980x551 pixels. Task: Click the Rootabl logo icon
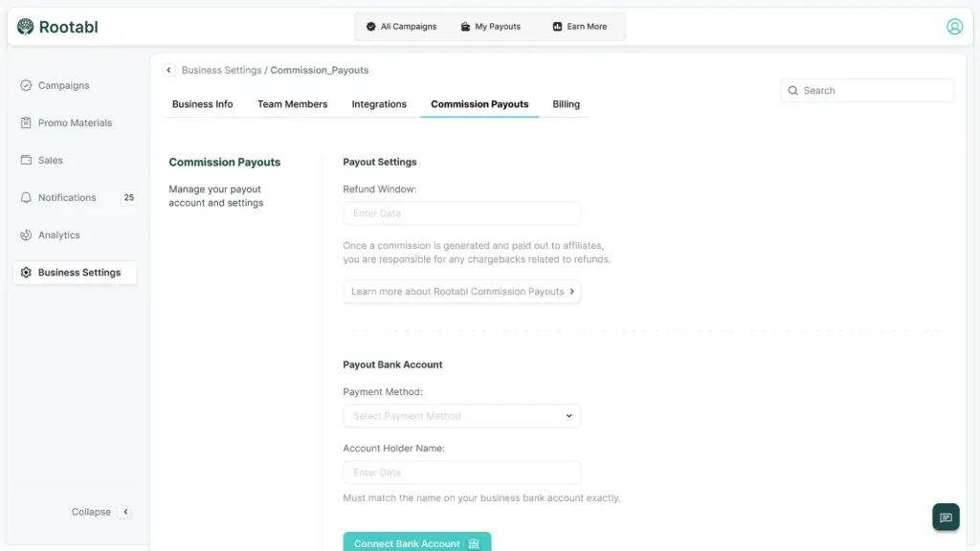(26, 27)
